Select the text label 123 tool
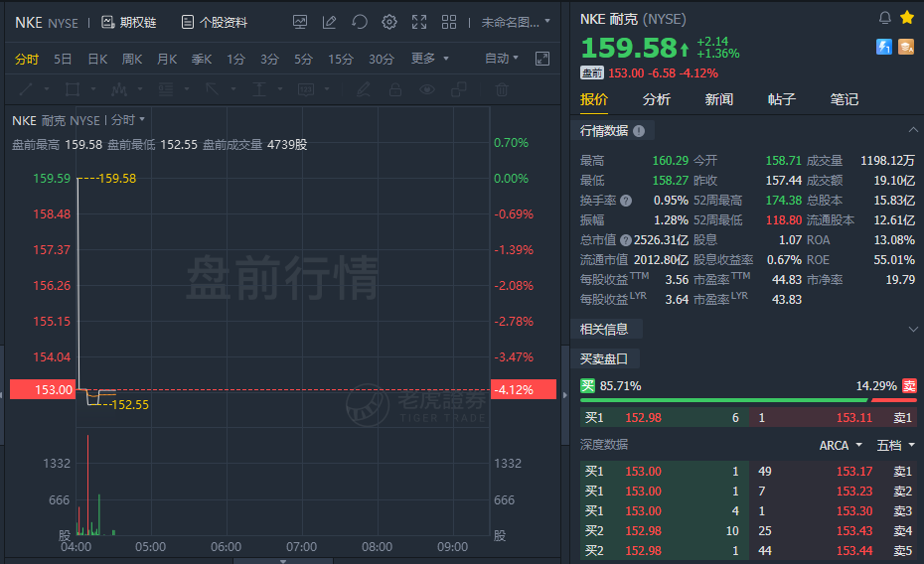This screenshot has height=564, width=924. click(x=306, y=89)
